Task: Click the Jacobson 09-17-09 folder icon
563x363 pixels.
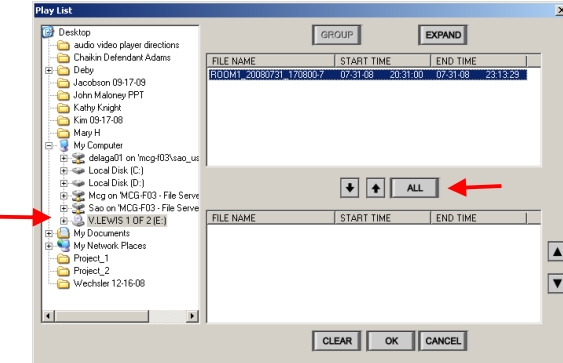Action: (63, 83)
